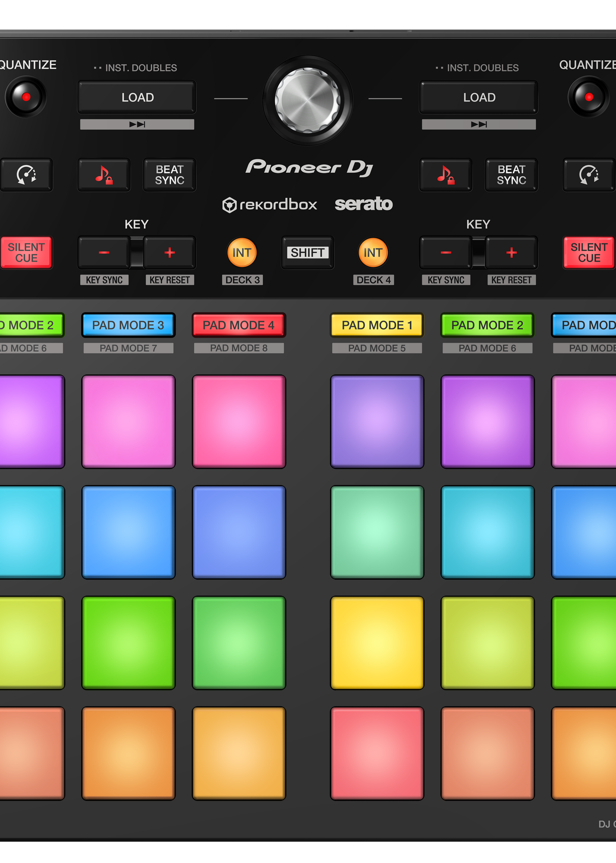Hit the orange pad under left PAD MODE 3
This screenshot has height=863, width=616.
click(x=129, y=753)
